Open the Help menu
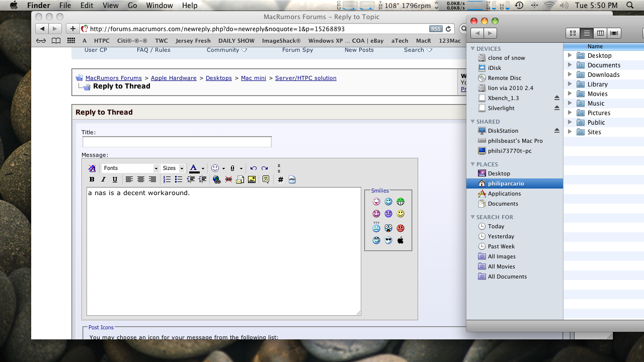 190,6
